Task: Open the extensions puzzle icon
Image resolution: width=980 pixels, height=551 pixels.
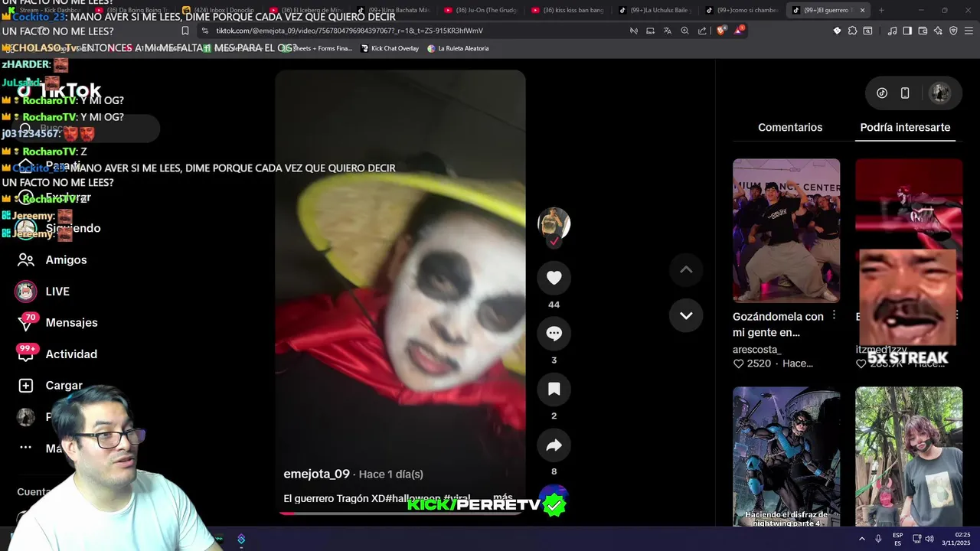Action: pyautogui.click(x=852, y=31)
